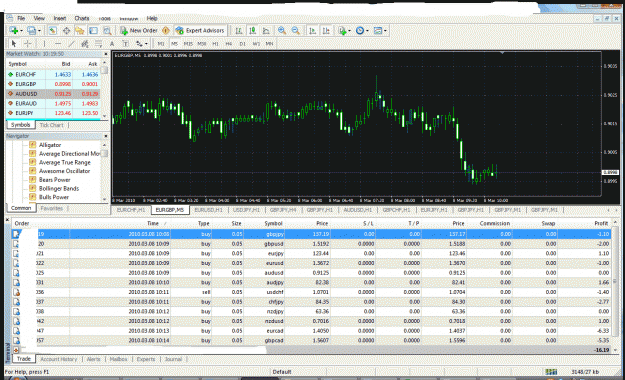Image resolution: width=625 pixels, height=380 pixels.
Task: Select the Trendline drawing tool
Action: coord(71,43)
